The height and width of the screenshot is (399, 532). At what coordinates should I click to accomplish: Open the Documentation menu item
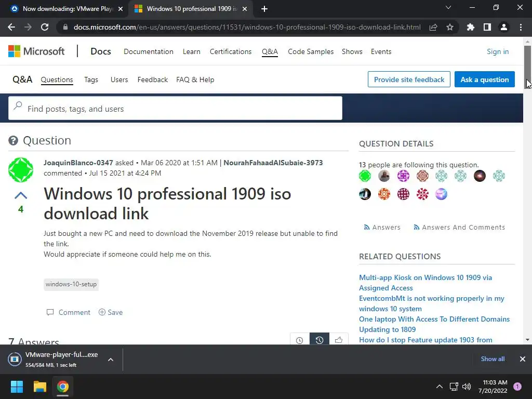[x=148, y=51]
